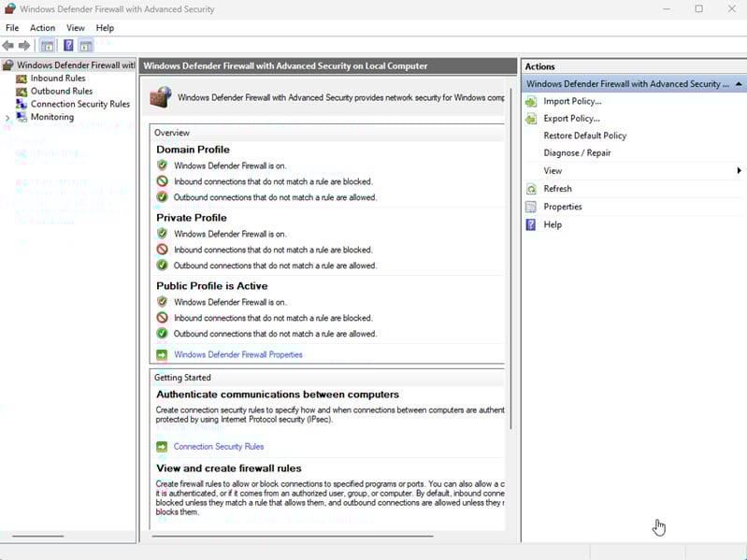This screenshot has width=747, height=560.
Task: Select Outbound Rules in the tree
Action: coord(61,92)
